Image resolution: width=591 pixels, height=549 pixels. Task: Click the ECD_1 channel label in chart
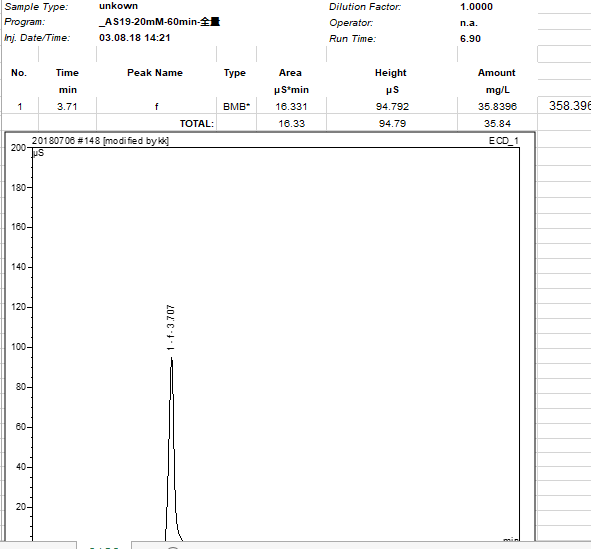coord(504,141)
